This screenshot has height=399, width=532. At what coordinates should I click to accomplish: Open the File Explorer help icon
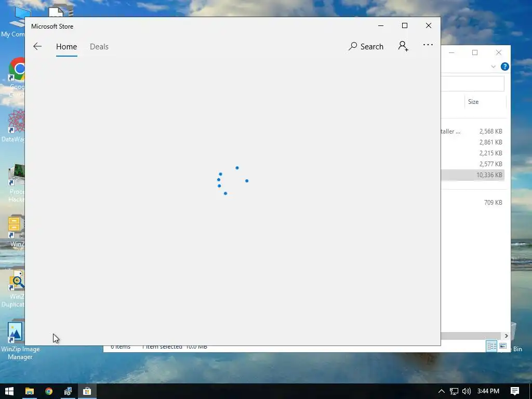point(504,66)
